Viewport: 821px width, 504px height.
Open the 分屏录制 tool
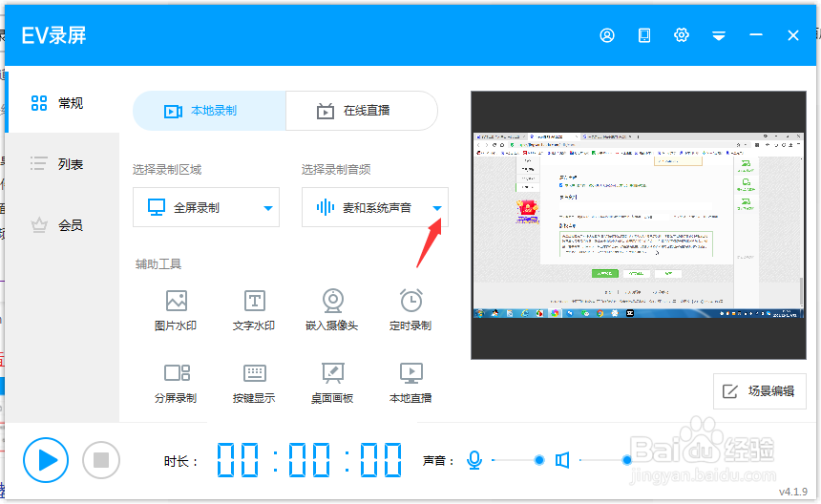(176, 383)
